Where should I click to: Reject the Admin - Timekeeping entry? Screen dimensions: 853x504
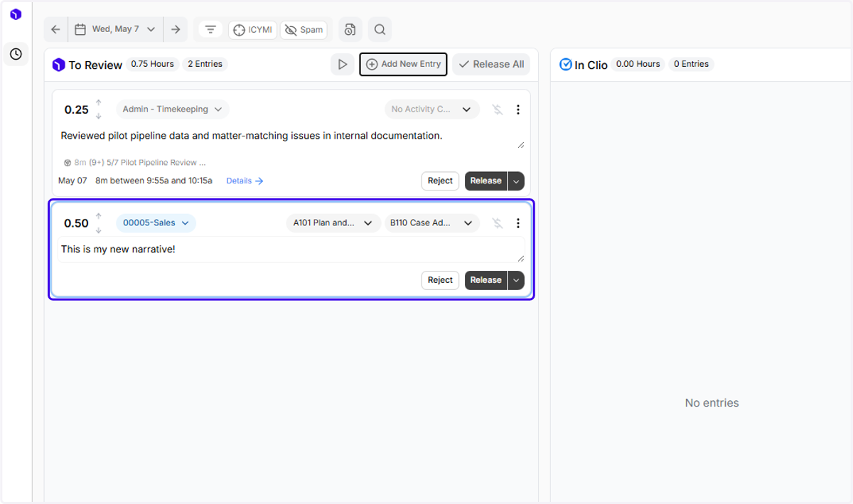(440, 181)
